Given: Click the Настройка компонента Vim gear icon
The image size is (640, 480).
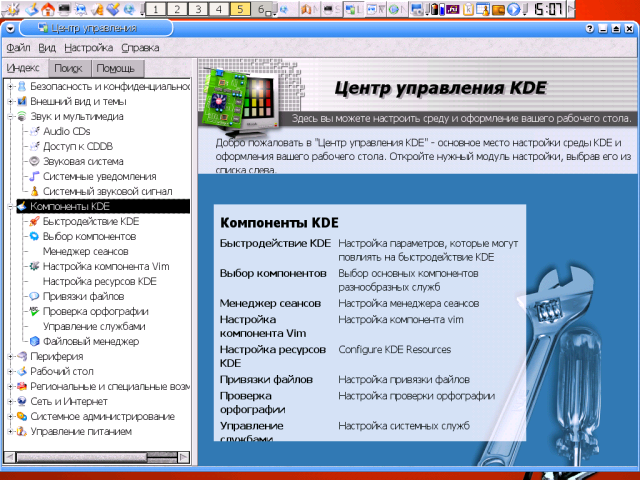Looking at the screenshot, I should point(35,266).
